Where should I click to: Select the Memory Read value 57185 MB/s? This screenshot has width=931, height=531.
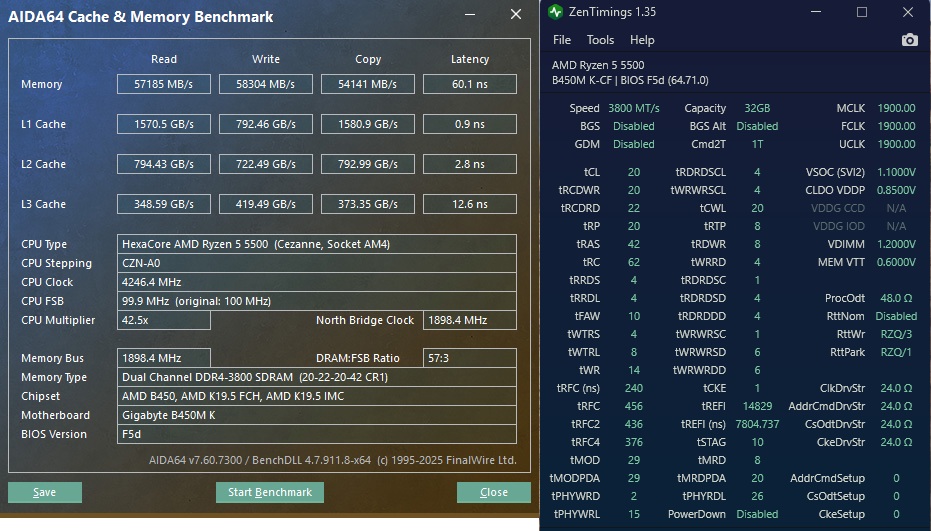[x=164, y=84]
